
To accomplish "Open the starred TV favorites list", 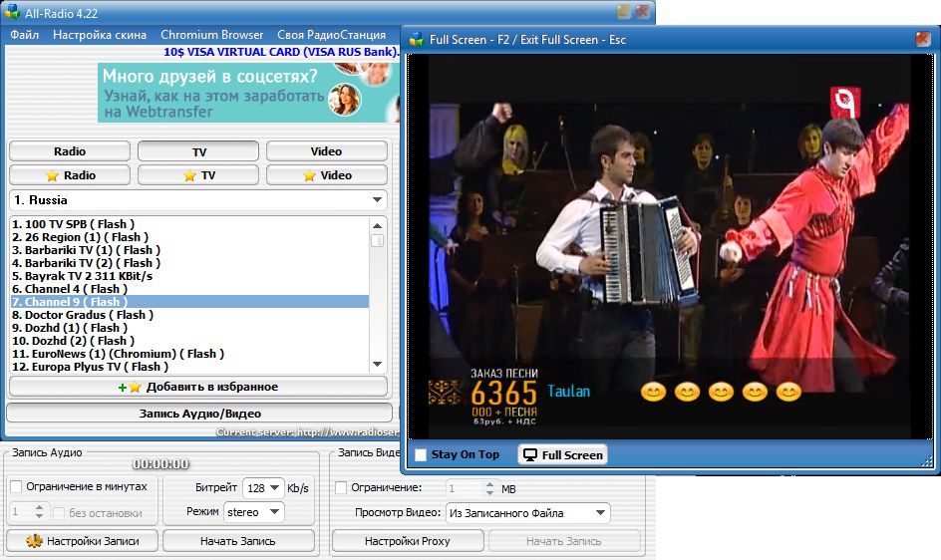I will point(197,175).
